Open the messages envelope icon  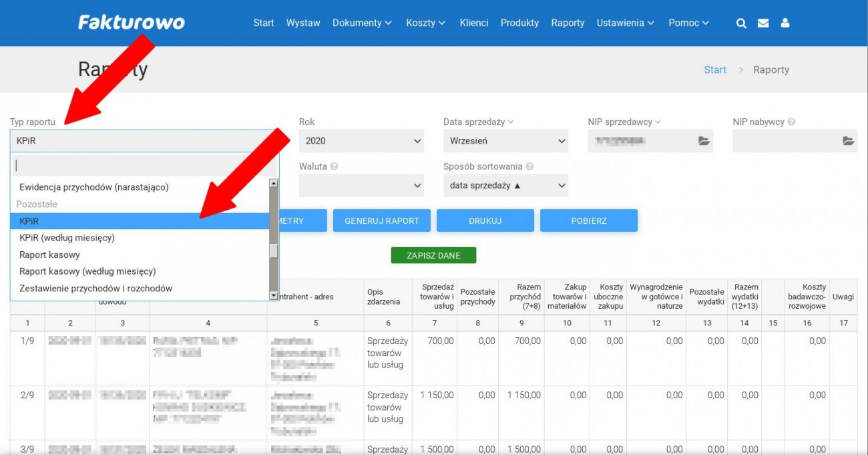pos(763,23)
